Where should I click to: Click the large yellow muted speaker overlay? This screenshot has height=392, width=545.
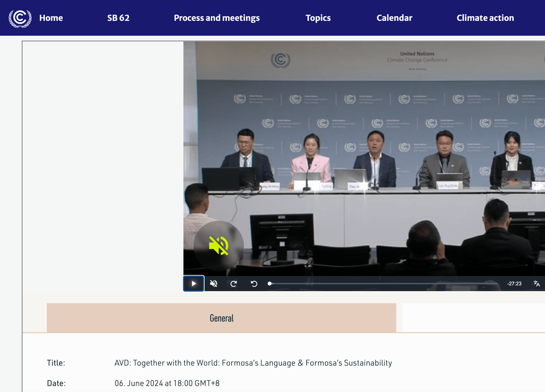pyautogui.click(x=218, y=246)
